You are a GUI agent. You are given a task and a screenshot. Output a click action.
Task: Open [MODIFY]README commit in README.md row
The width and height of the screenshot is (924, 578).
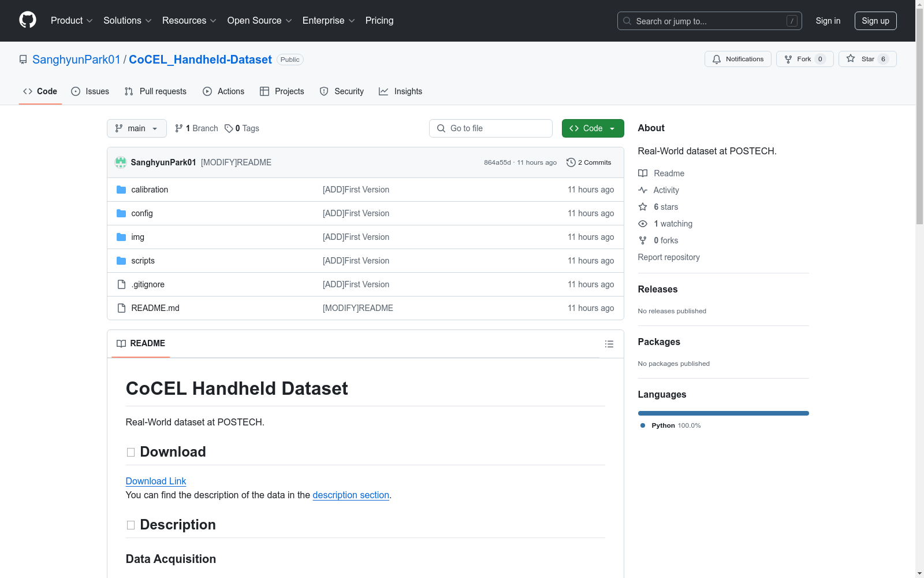pos(358,308)
